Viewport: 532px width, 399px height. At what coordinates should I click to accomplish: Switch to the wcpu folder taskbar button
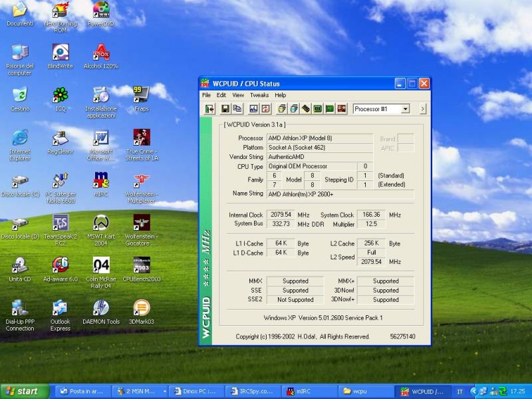tap(365, 391)
